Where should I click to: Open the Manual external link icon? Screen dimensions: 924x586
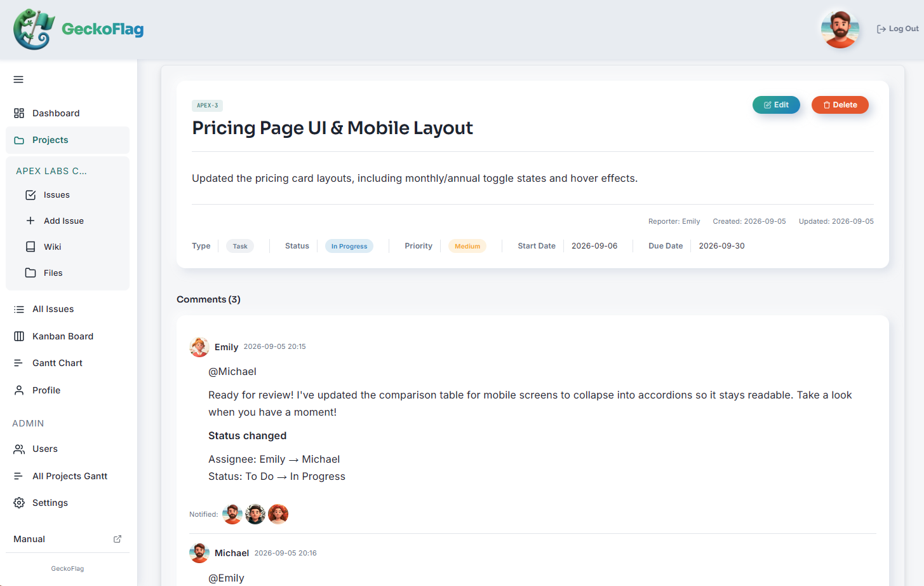click(x=117, y=539)
